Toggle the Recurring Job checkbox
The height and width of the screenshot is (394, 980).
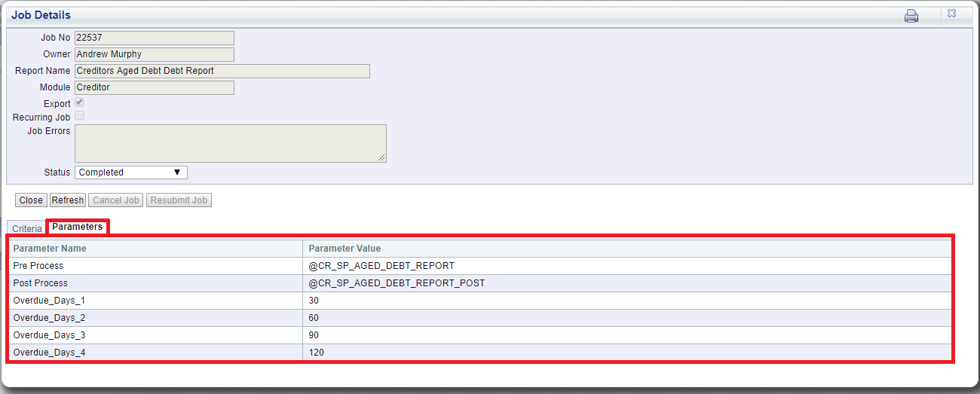[x=79, y=117]
